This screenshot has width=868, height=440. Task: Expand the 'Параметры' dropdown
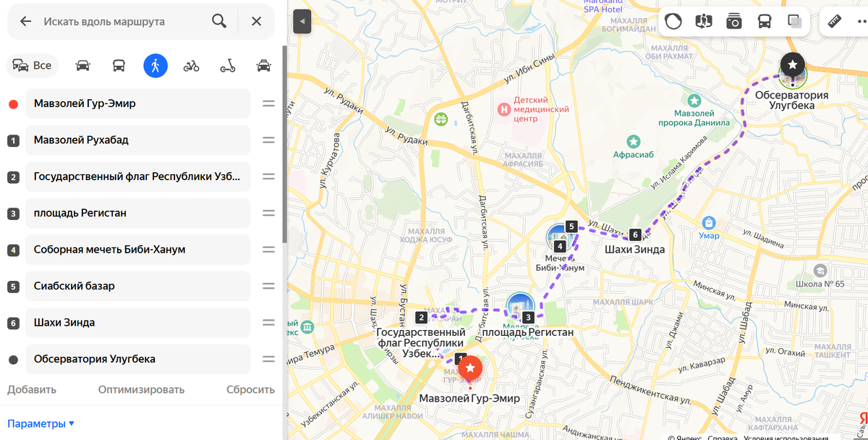coord(41,423)
